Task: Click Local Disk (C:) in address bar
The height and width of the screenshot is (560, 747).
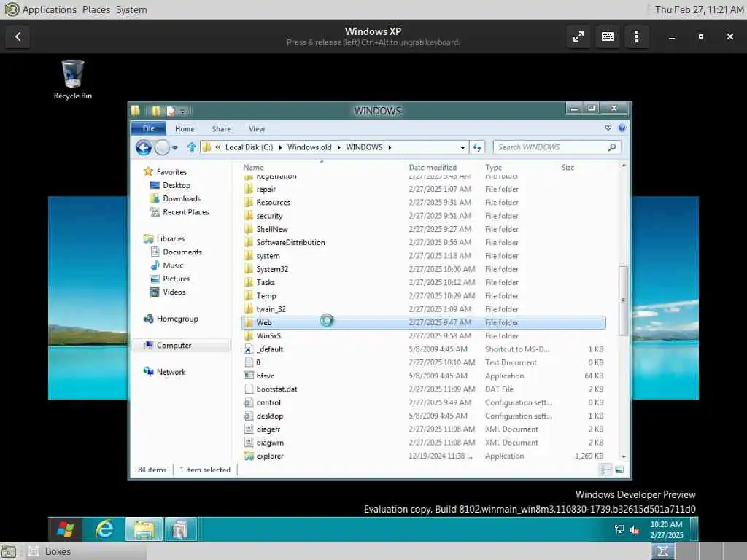Action: [249, 147]
